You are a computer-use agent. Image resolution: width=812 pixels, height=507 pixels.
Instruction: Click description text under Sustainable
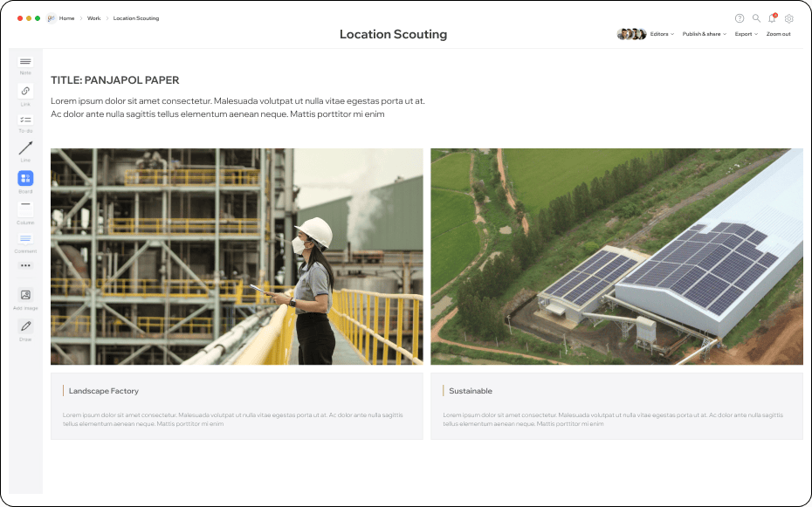click(613, 419)
